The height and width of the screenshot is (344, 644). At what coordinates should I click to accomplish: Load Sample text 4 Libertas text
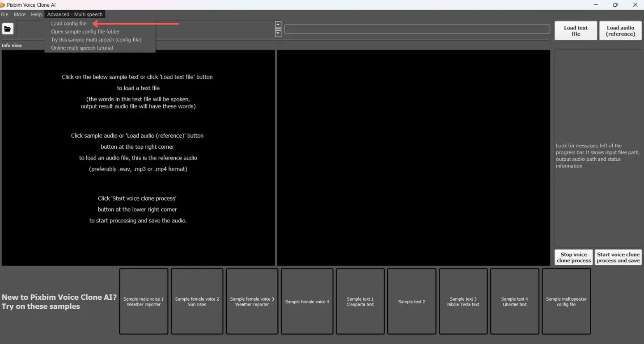pyautogui.click(x=514, y=302)
